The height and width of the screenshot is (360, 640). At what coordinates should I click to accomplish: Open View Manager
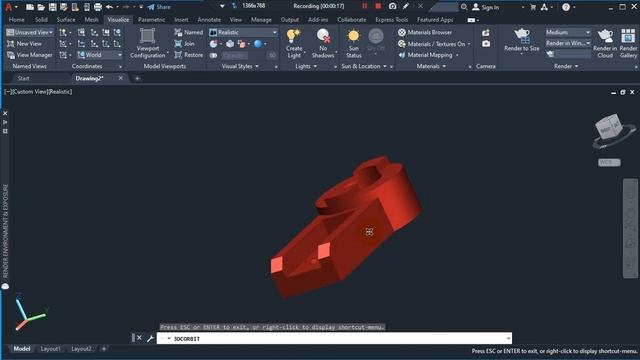coord(30,55)
